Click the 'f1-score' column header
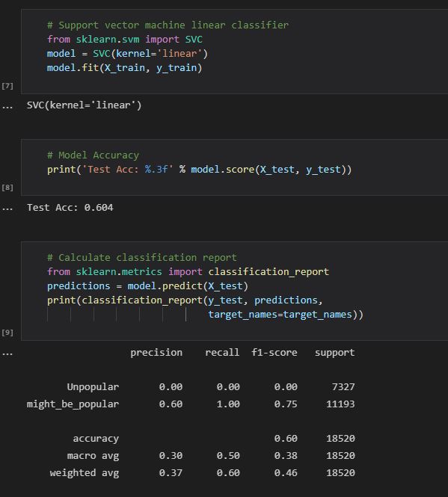Image resolution: width=448 pixels, height=497 pixels. pyautogui.click(x=274, y=353)
